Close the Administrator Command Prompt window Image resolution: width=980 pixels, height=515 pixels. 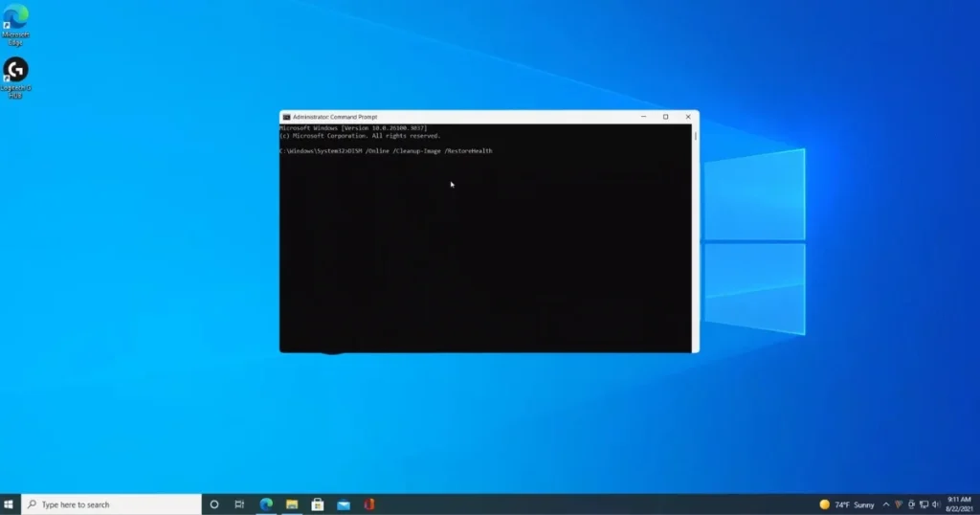click(688, 117)
